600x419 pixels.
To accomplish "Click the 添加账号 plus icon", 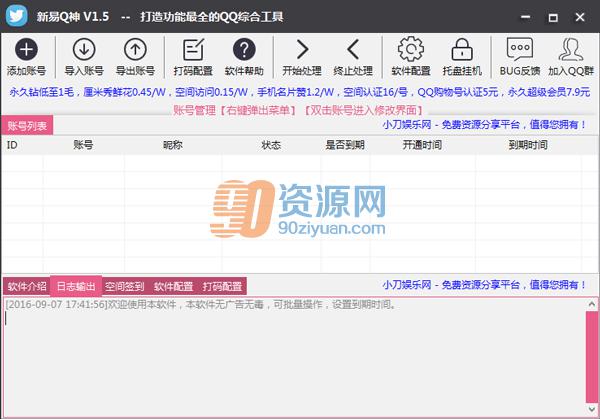I will coord(26,49).
